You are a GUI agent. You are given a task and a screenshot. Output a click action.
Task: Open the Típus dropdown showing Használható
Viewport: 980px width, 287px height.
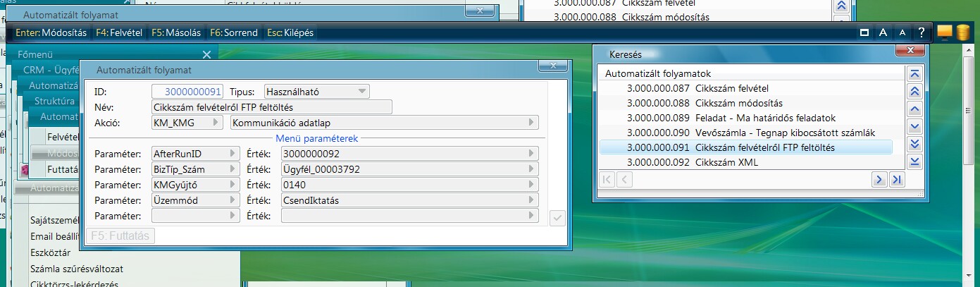(317, 91)
